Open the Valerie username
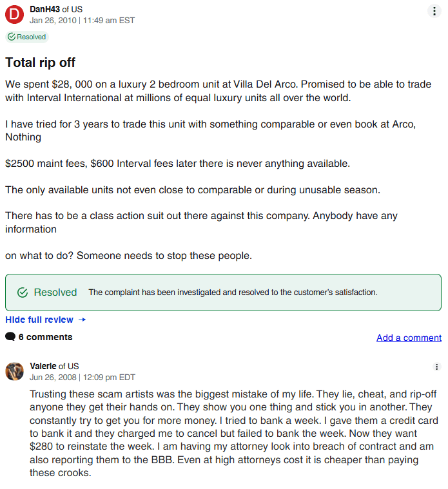This screenshot has height=489, width=448. [43, 366]
